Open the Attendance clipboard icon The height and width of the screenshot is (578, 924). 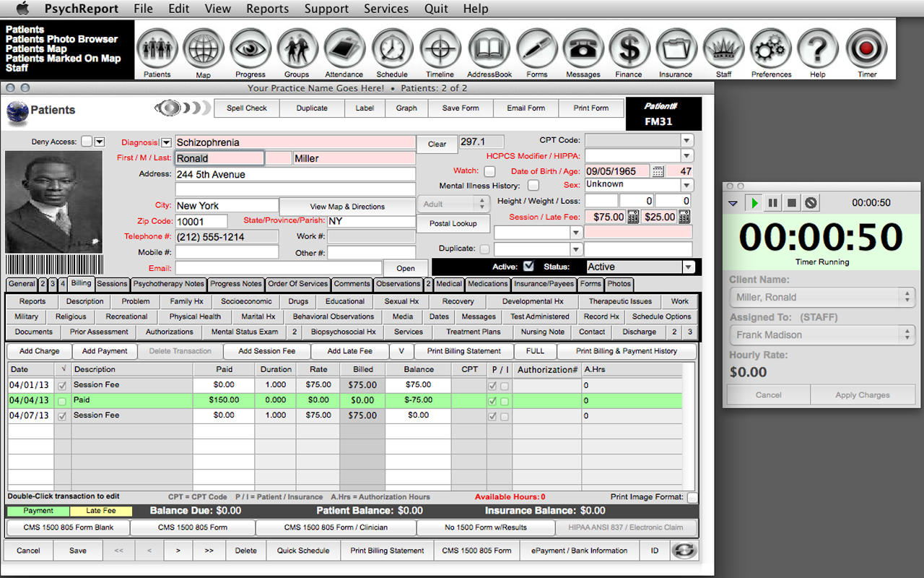[x=344, y=48]
